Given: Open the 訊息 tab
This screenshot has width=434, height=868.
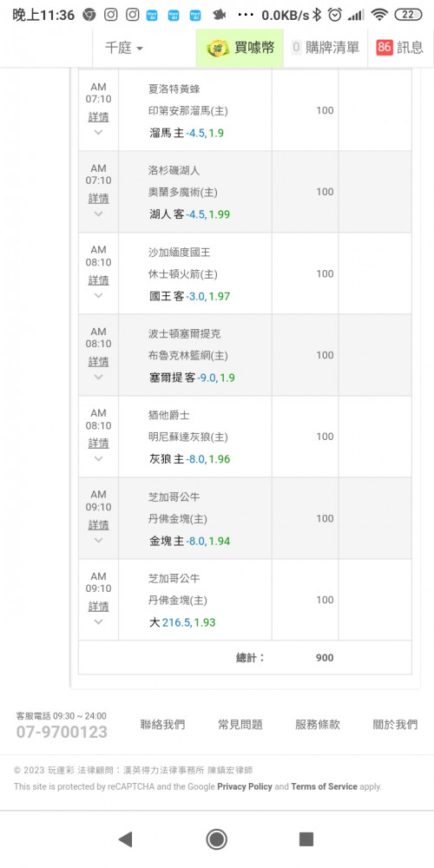Looking at the screenshot, I should coord(400,48).
